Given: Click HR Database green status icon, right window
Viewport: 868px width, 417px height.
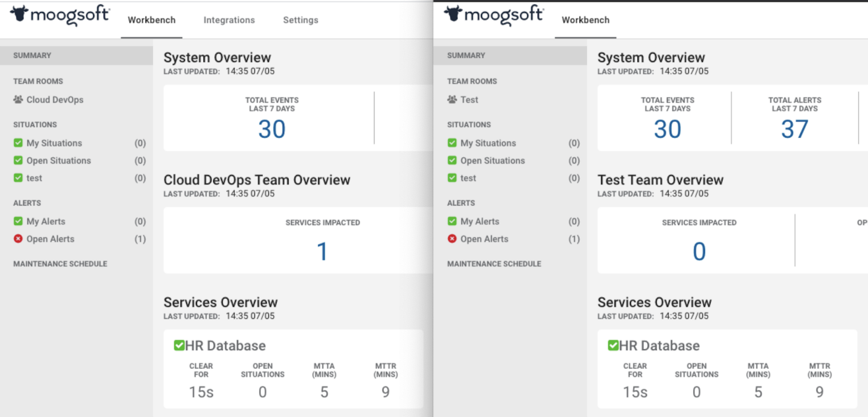Looking at the screenshot, I should point(613,345).
